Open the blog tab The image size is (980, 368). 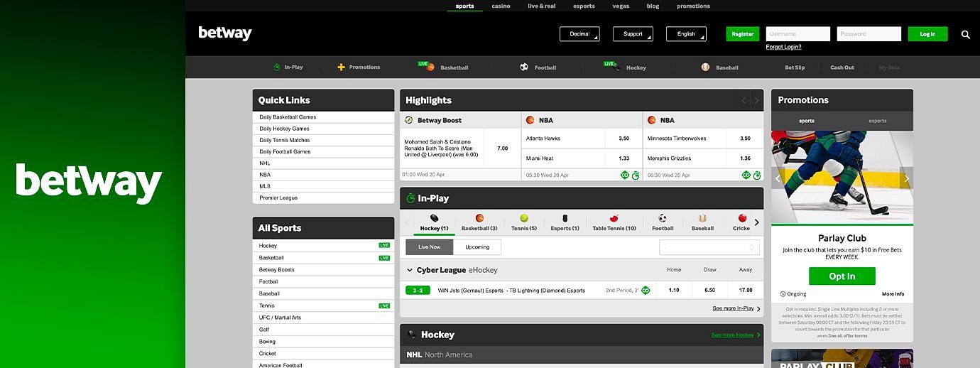653,6
